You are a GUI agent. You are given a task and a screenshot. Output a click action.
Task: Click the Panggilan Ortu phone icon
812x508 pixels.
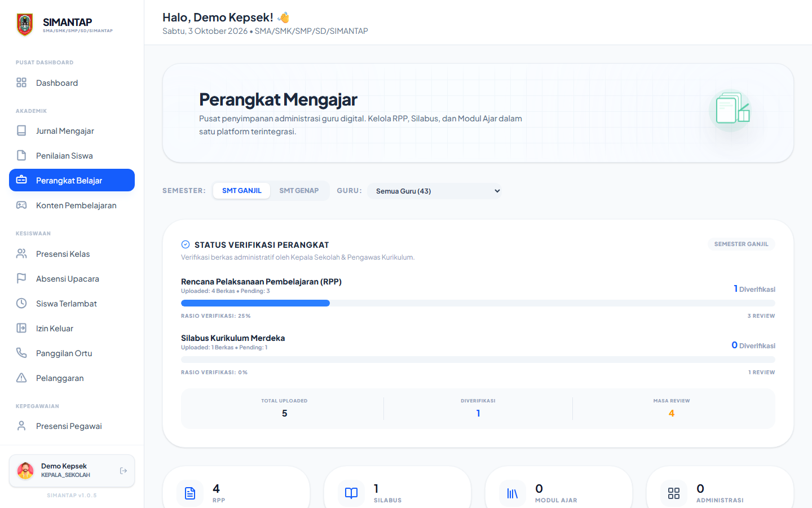coord(21,353)
